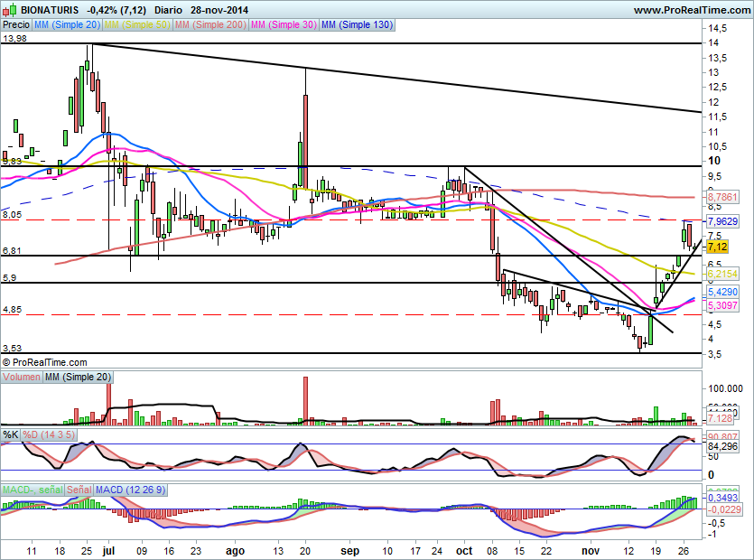
Task: Select the red Señal label
Action: tap(79, 489)
